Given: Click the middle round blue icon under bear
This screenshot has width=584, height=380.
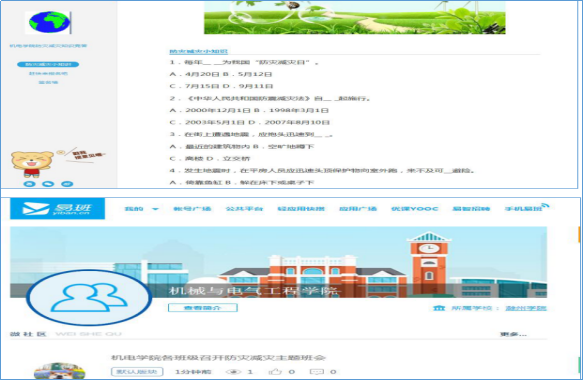Looking at the screenshot, I should click(48, 184).
